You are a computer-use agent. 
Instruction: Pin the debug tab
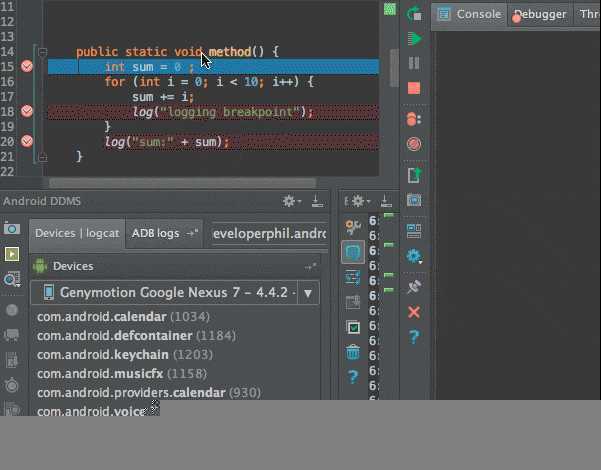[414, 286]
